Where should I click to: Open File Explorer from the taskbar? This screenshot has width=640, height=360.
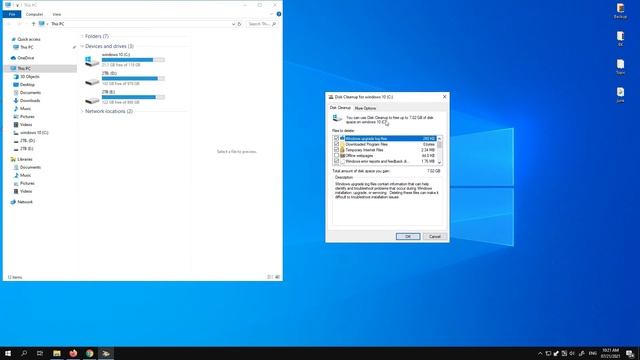click(x=57, y=353)
